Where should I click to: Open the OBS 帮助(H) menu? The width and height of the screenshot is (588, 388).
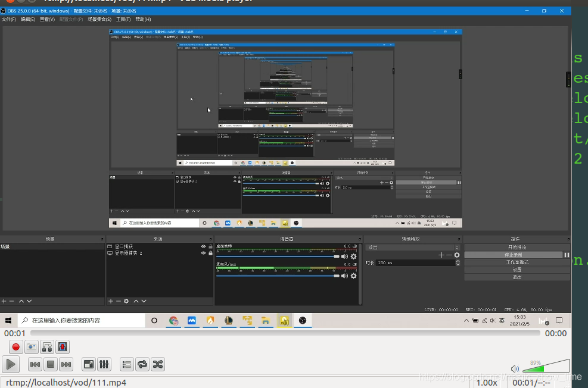point(143,20)
